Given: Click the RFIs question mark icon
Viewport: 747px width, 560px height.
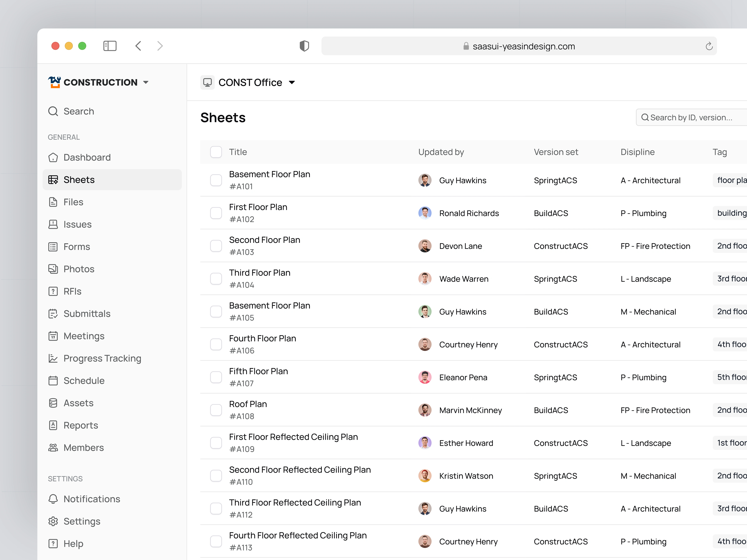Looking at the screenshot, I should coord(53,291).
